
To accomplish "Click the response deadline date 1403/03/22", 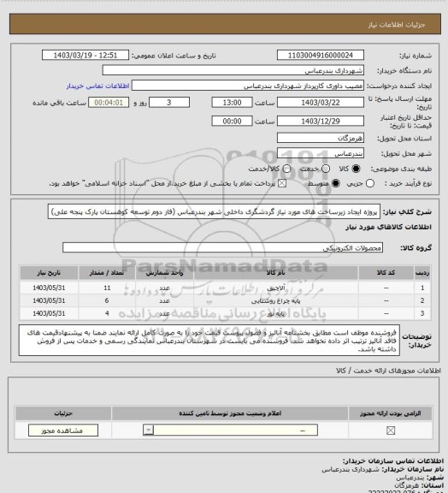I will pos(321,103).
